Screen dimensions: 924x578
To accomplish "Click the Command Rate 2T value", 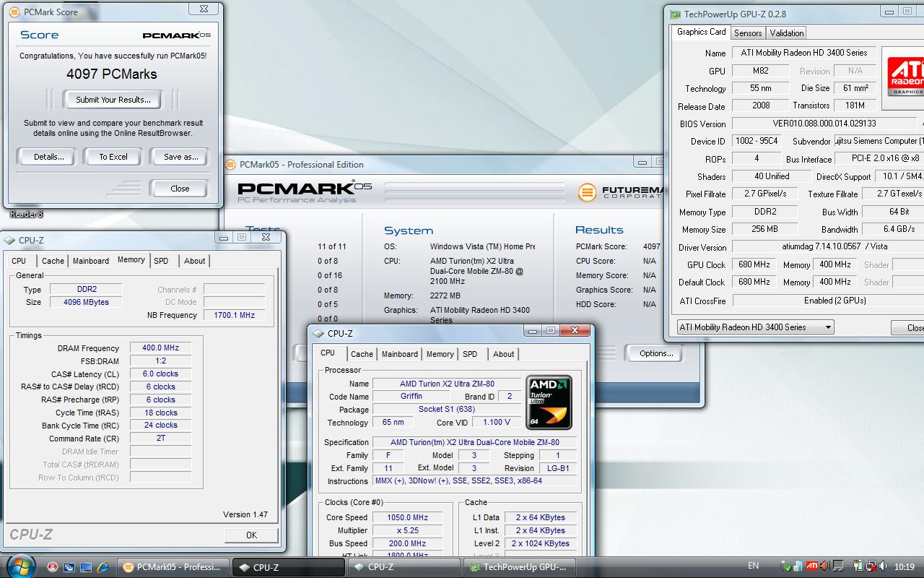I will pos(160,438).
